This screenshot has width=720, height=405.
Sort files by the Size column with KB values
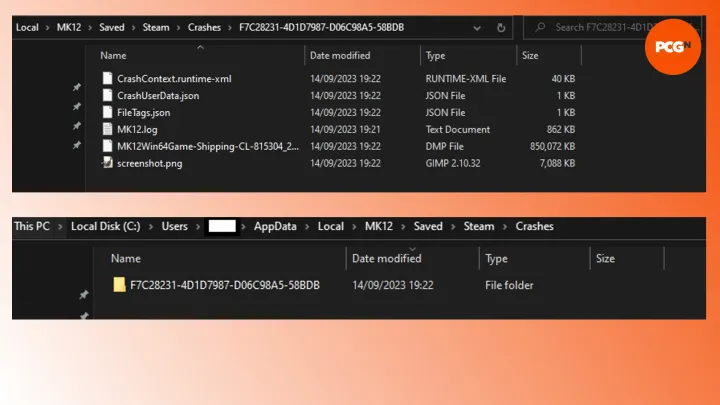tap(530, 55)
